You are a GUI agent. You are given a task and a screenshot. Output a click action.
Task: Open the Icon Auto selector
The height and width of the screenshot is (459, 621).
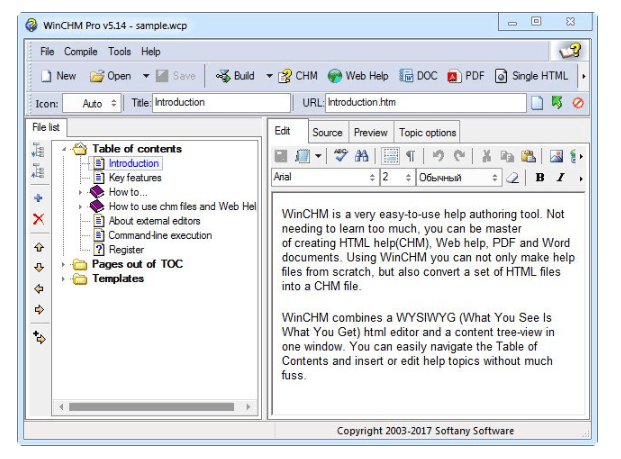[92, 103]
